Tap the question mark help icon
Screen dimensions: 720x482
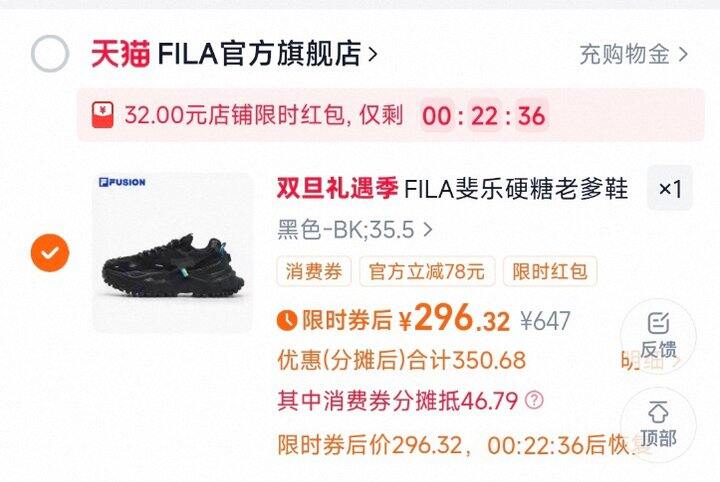[x=534, y=400]
